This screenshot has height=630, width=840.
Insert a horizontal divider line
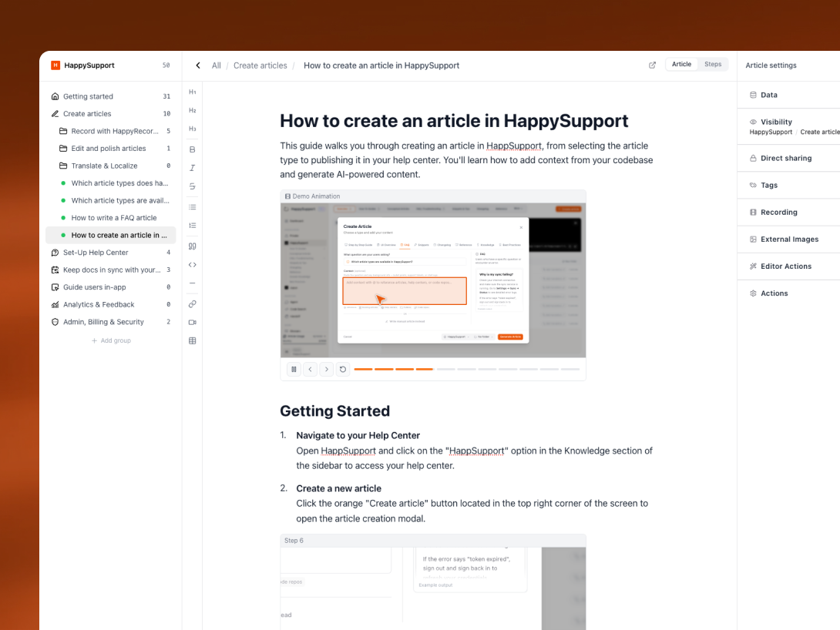click(x=193, y=283)
